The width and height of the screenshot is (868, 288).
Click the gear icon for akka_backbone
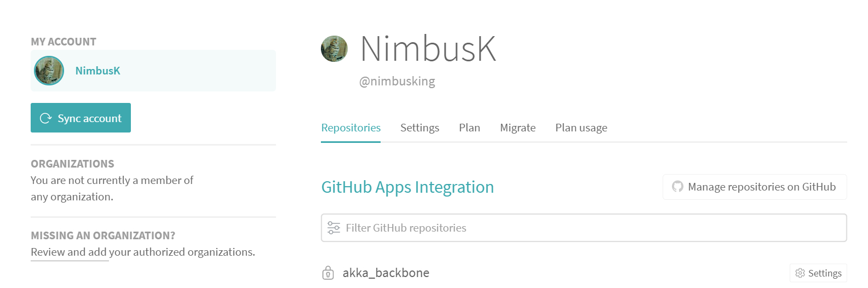(800, 273)
